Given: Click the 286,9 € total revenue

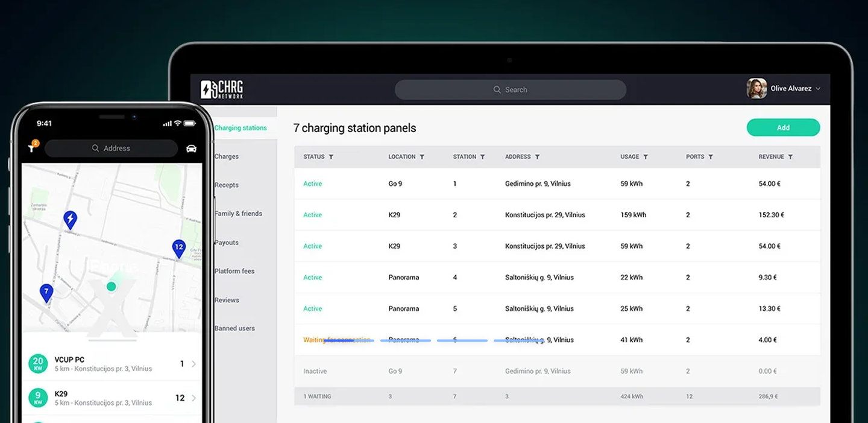Looking at the screenshot, I should coord(768,396).
